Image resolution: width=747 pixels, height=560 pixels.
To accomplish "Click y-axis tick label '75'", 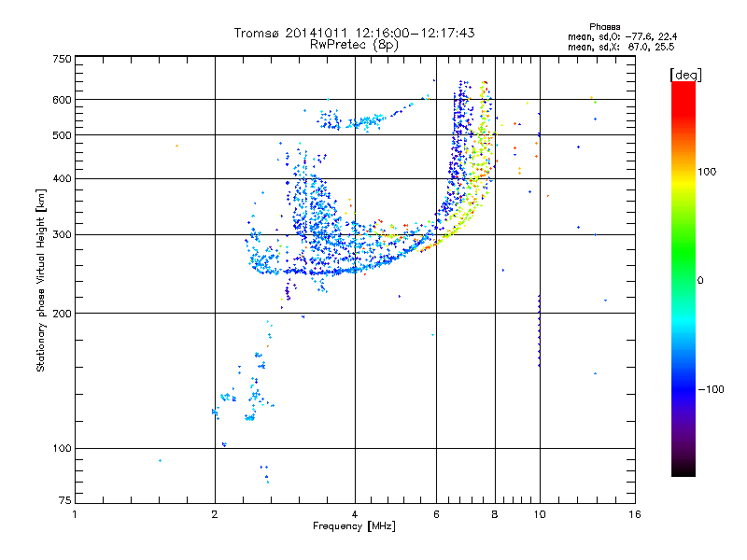I will [65, 500].
